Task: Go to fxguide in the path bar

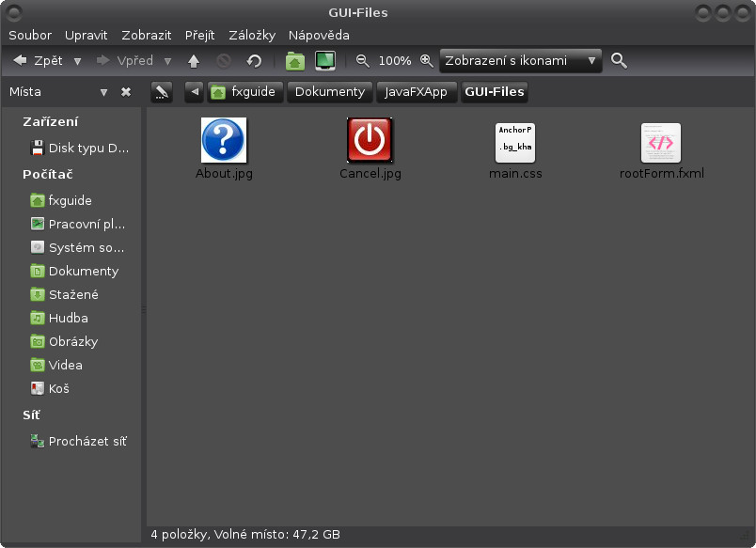Action: (x=244, y=91)
